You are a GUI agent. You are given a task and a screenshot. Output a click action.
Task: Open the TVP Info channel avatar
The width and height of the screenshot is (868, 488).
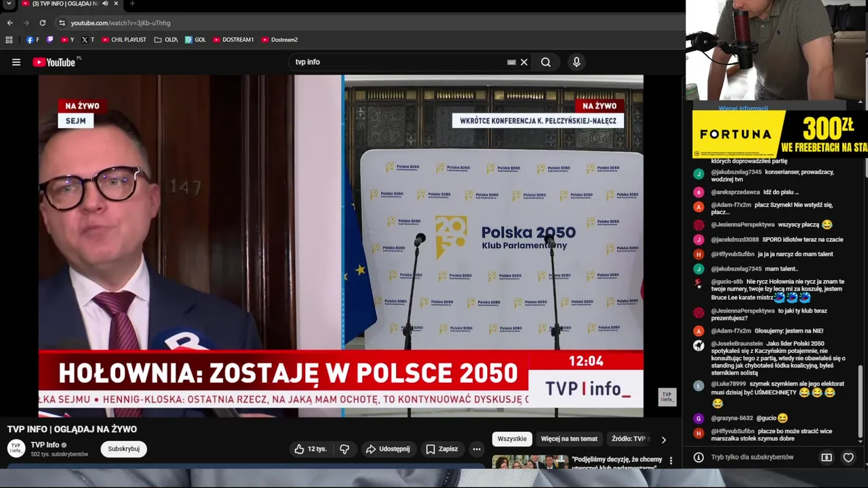pos(16,449)
